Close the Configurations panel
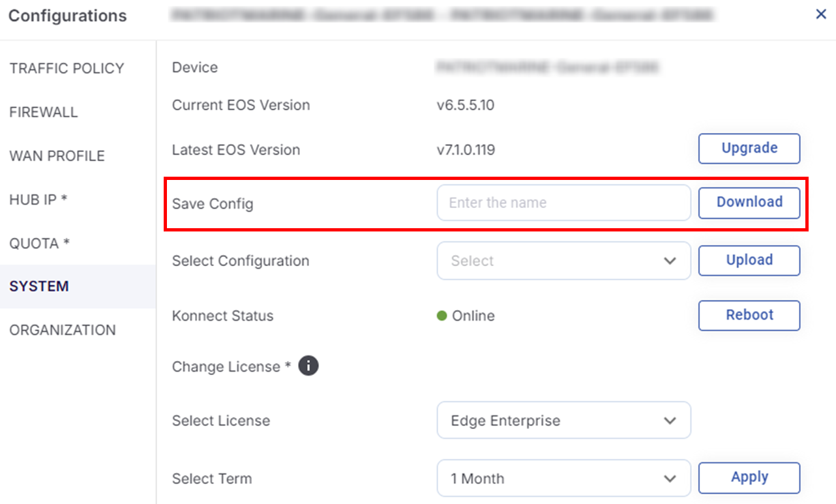Screen dimensions: 836x504 [821, 14]
